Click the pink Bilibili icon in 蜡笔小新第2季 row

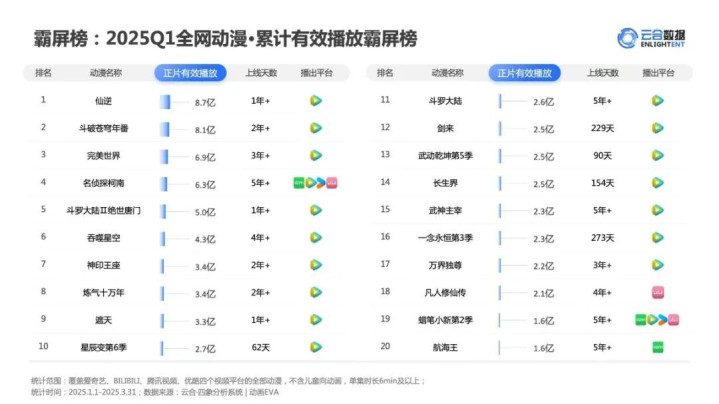tap(674, 320)
